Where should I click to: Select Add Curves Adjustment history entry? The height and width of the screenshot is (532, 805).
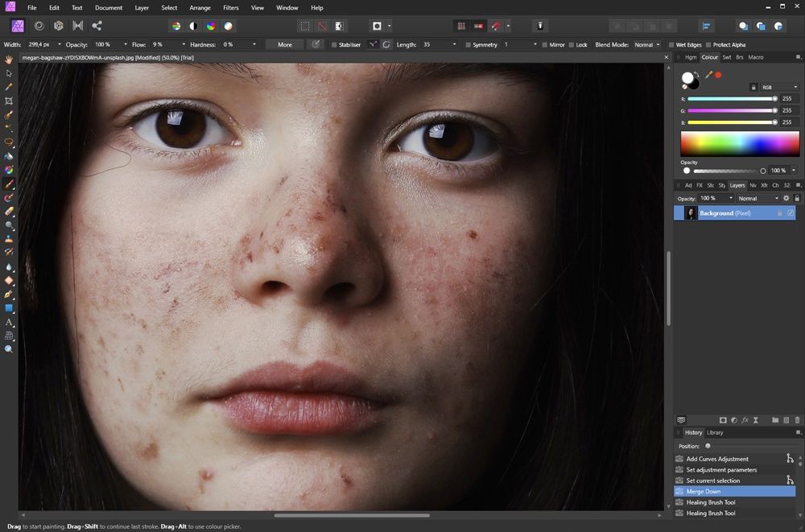click(x=735, y=459)
